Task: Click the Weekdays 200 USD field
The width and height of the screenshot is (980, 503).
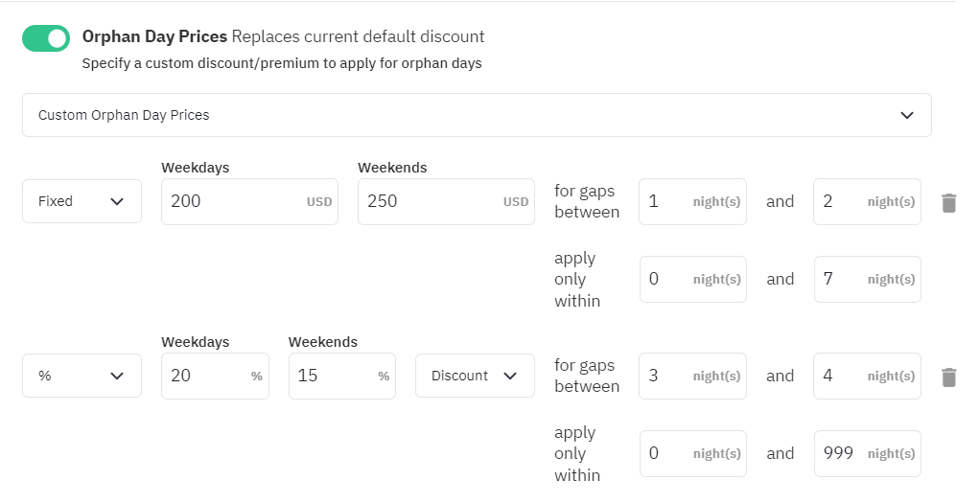Action: [249, 201]
